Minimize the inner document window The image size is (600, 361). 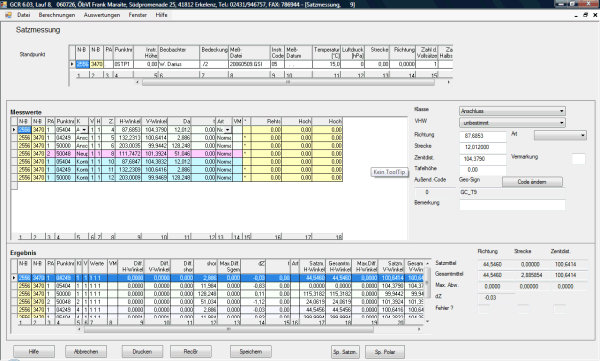tap(576, 15)
